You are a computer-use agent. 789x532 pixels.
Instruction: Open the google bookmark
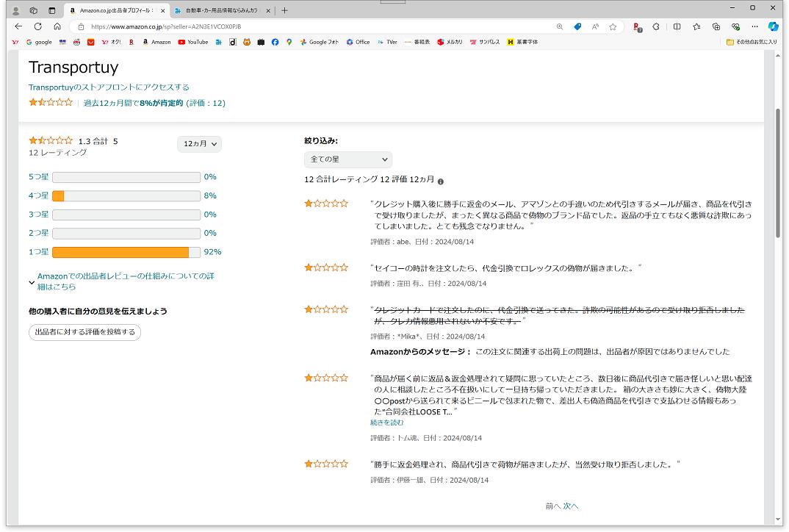pyautogui.click(x=39, y=43)
